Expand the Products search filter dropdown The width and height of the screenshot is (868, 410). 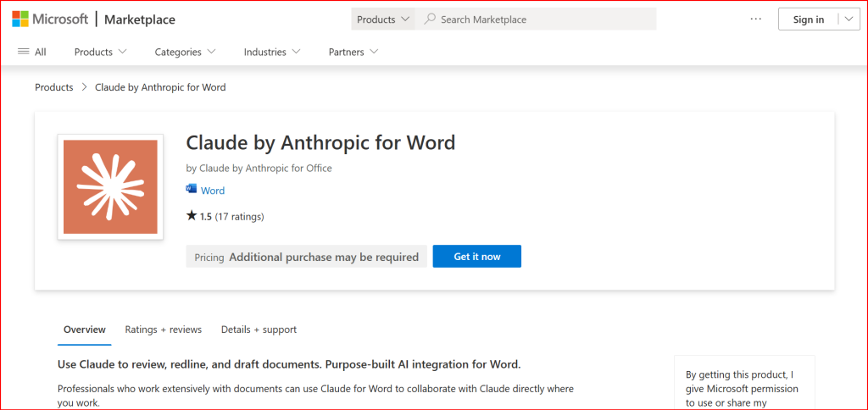pos(383,19)
